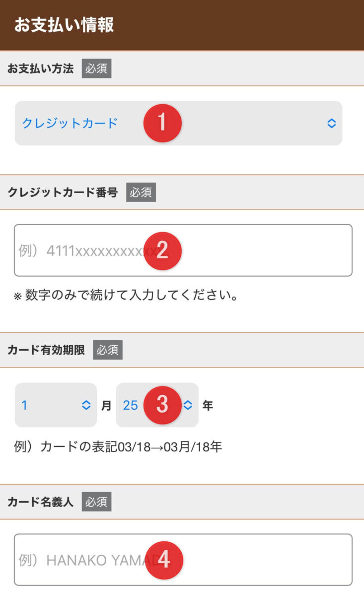Focus the credit card number field
Image resolution: width=364 pixels, height=596 pixels.
point(258,250)
